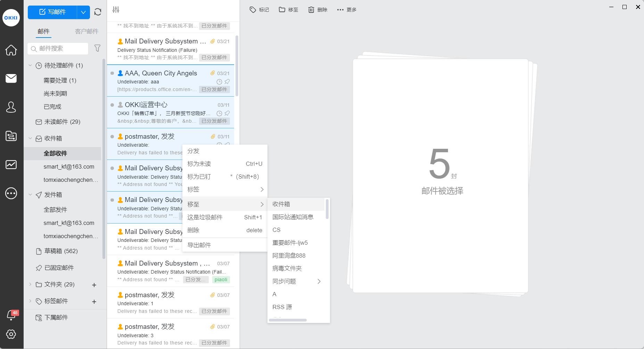The height and width of the screenshot is (349, 644).
Task: Click the 草稿箱 document icon in the folder tree
Action: (x=39, y=251)
